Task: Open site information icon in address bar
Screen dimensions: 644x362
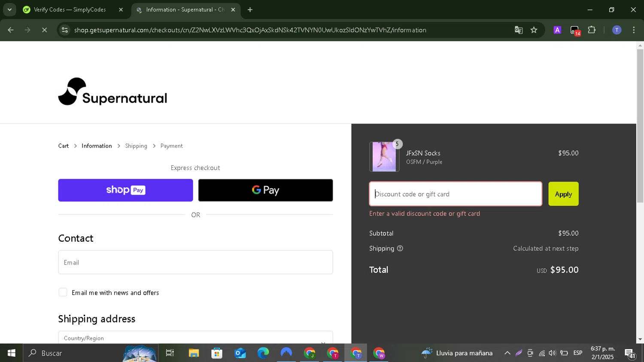Action: pos(65,30)
